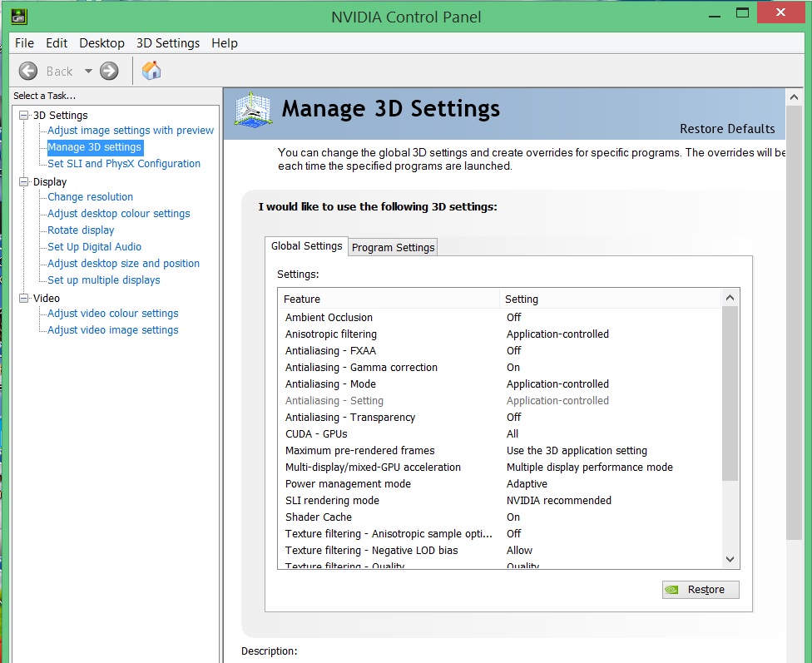Click settings list scroll up arrow
The image size is (812, 663).
click(730, 297)
